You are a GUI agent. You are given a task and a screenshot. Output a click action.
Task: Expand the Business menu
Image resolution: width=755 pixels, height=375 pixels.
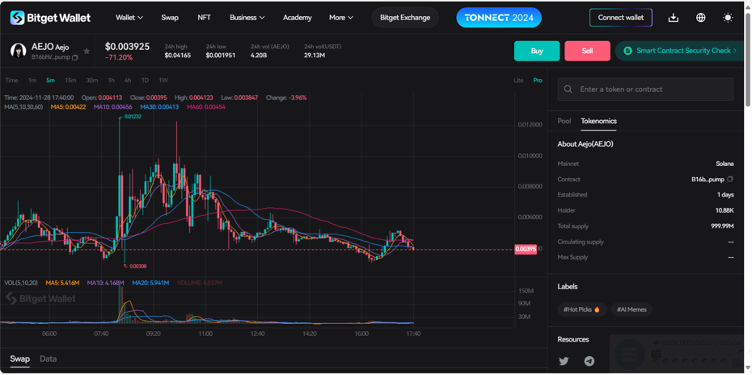point(247,18)
